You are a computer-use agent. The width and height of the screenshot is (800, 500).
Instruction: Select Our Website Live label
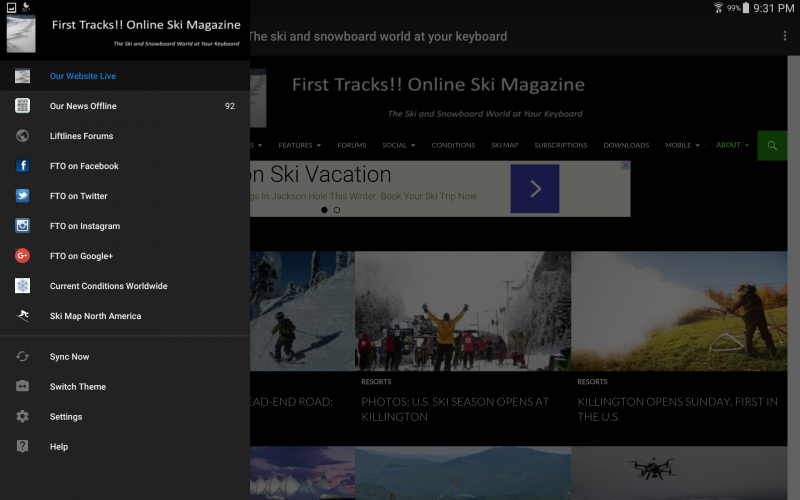(x=83, y=76)
